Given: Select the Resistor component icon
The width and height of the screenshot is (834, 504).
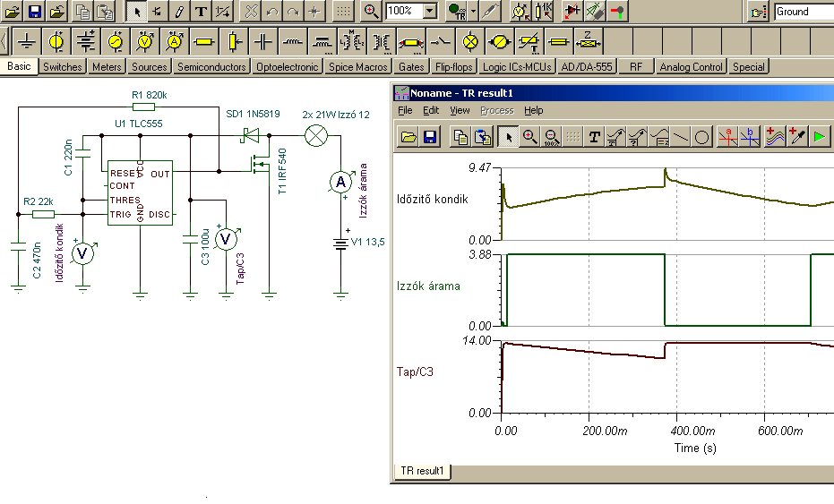Looking at the screenshot, I should point(204,41).
